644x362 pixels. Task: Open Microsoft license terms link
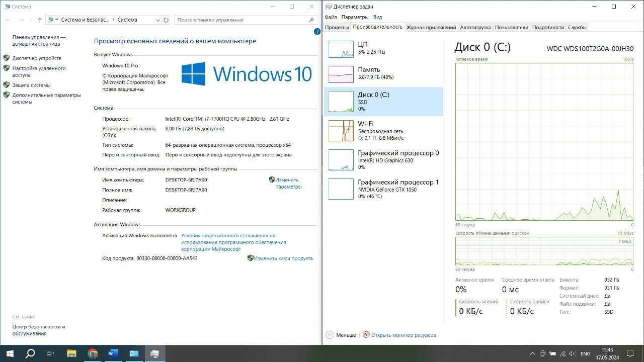point(233,242)
